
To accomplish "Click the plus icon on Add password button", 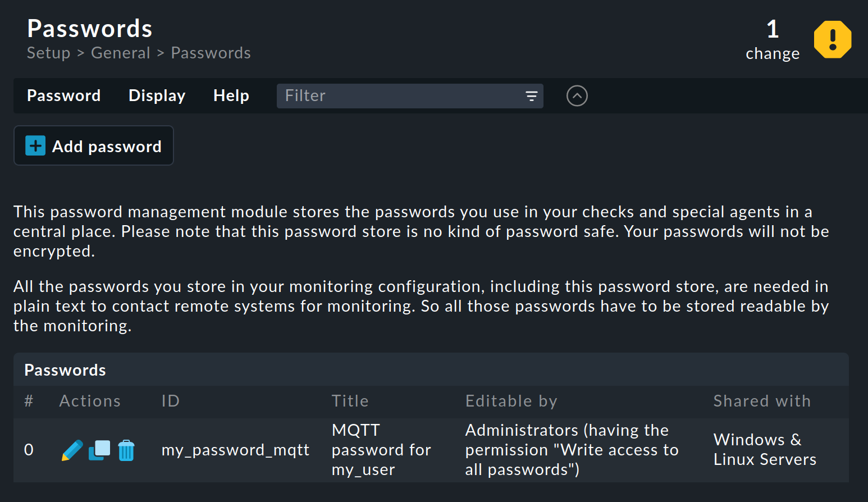I will pyautogui.click(x=35, y=145).
